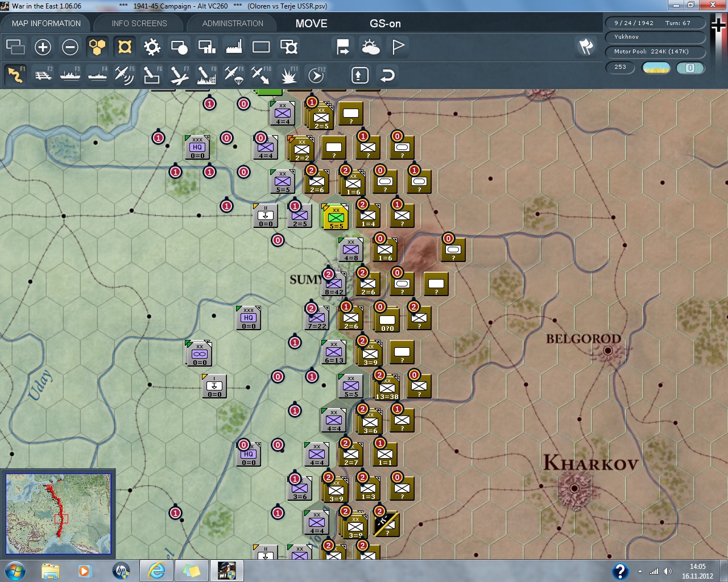728x582 pixels.
Task: Select F6 bomb unit mode icon
Action: (152, 75)
